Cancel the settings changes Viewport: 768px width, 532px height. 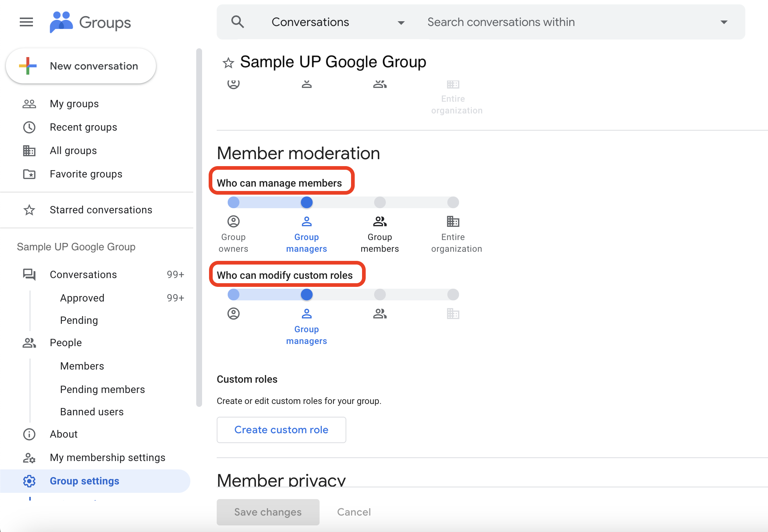click(x=354, y=512)
